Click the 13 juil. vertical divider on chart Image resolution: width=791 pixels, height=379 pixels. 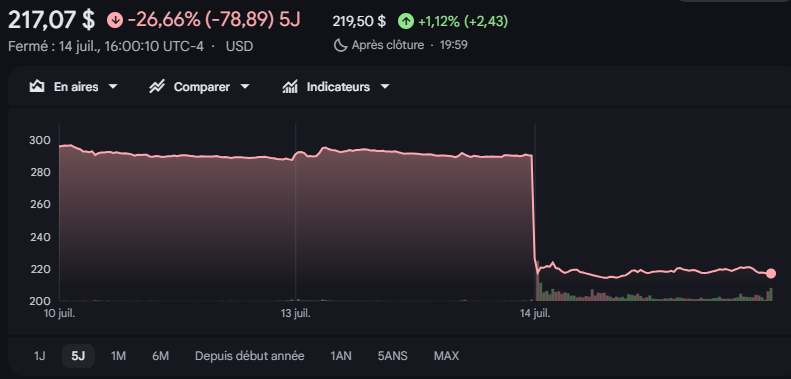pyautogui.click(x=296, y=212)
